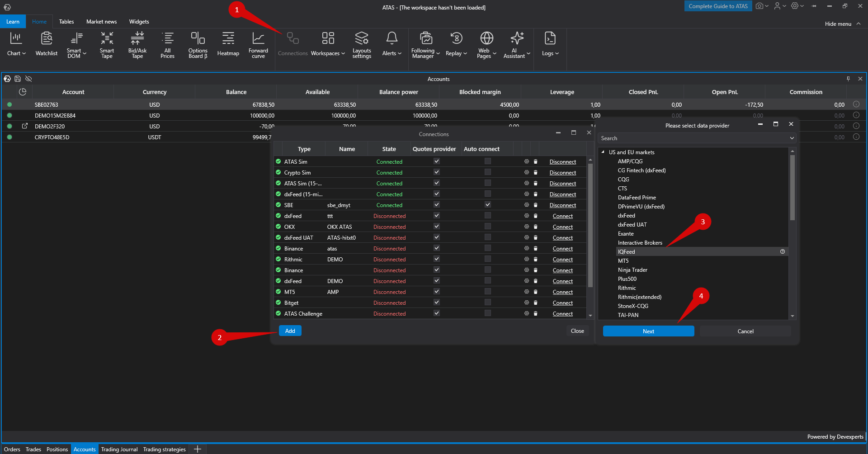868x454 pixels.
Task: Toggle Quotes provider for Rithmic connection
Action: 437,259
